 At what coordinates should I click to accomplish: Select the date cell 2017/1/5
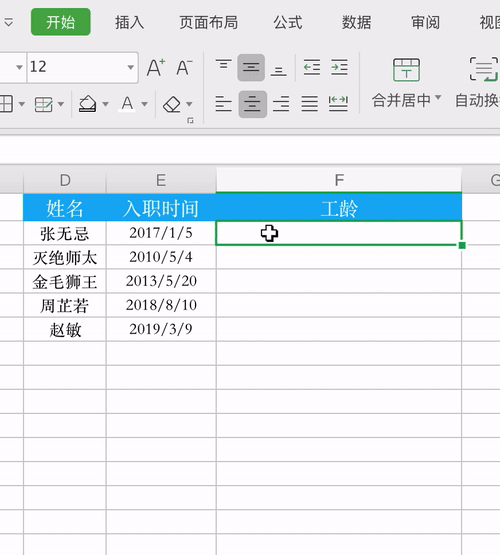point(161,233)
